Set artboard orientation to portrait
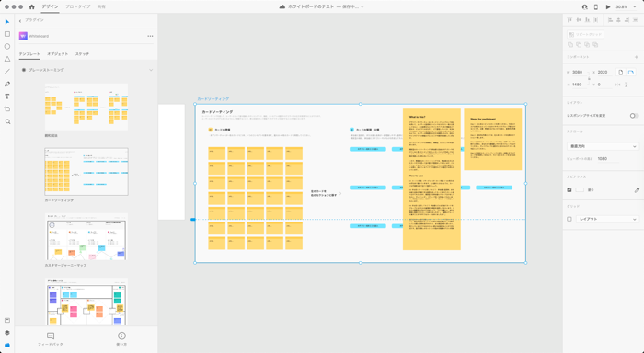The width and height of the screenshot is (644, 353). tap(621, 73)
